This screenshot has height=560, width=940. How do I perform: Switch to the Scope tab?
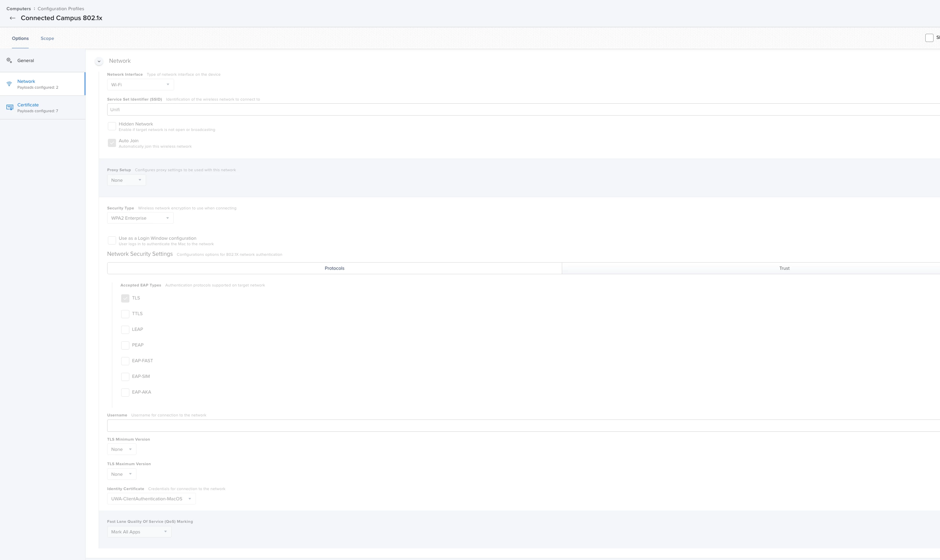47,39
